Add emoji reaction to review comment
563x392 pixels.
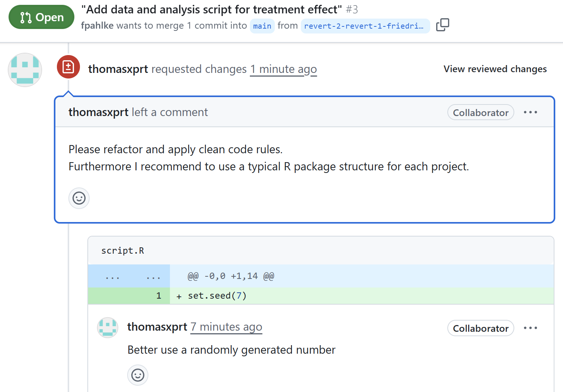pos(79,198)
